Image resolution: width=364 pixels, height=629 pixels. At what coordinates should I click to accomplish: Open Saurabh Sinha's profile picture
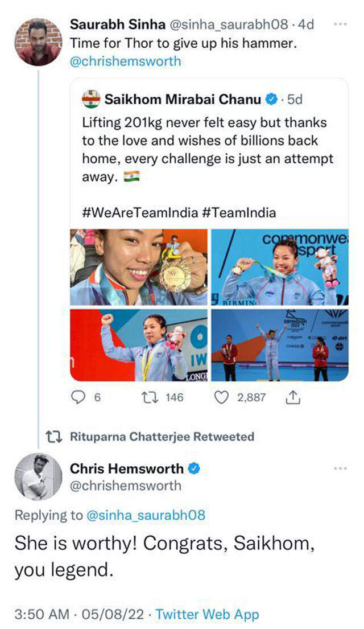(38, 42)
